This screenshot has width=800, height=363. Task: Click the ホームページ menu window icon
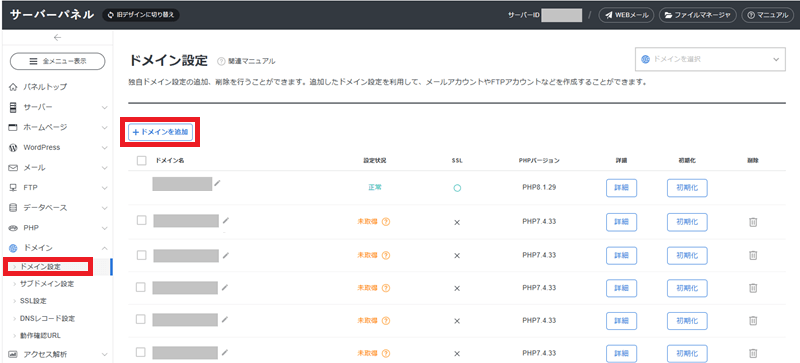point(14,127)
